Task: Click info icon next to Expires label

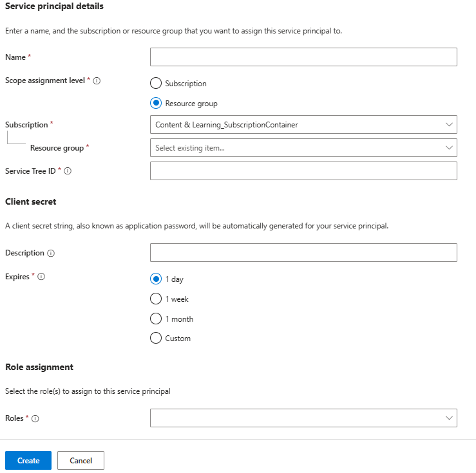Action: (41, 277)
